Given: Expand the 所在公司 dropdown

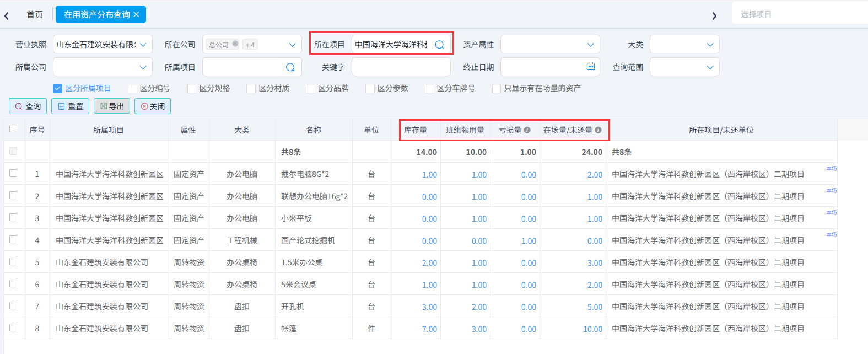Looking at the screenshot, I should click(252, 45).
